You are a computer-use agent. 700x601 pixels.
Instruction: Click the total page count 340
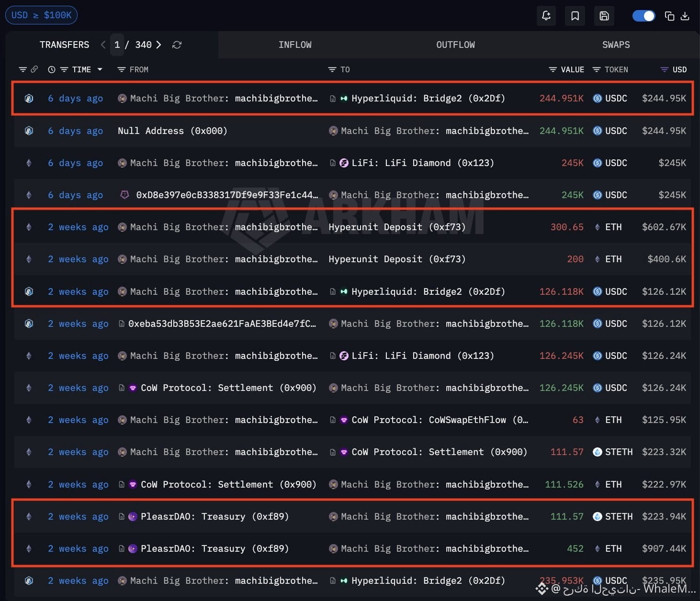143,45
